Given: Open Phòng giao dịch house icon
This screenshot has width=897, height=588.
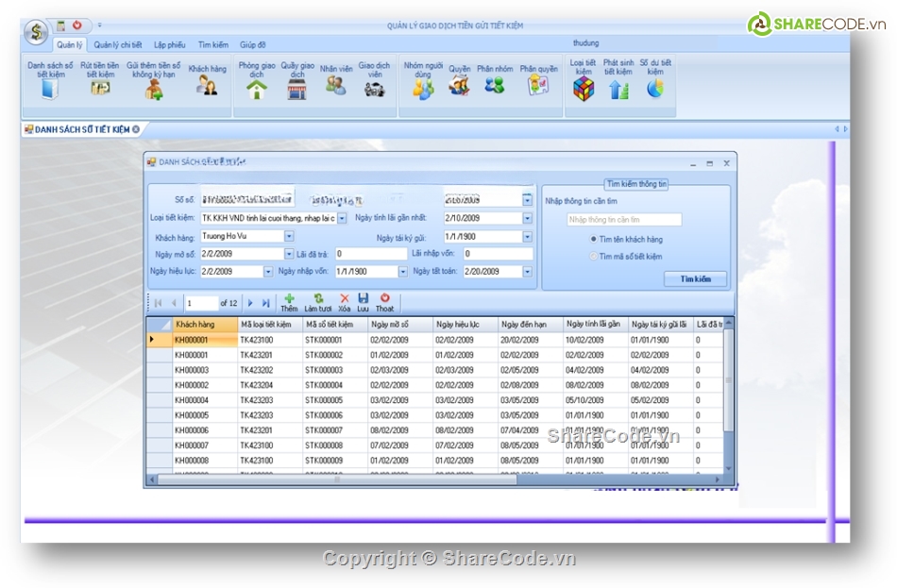Looking at the screenshot, I should pos(257,90).
